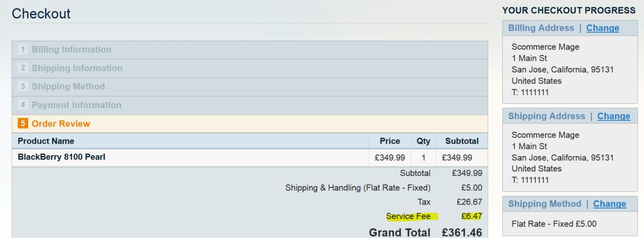Click the step 2 number badge
The image size is (644, 238).
(22, 68)
